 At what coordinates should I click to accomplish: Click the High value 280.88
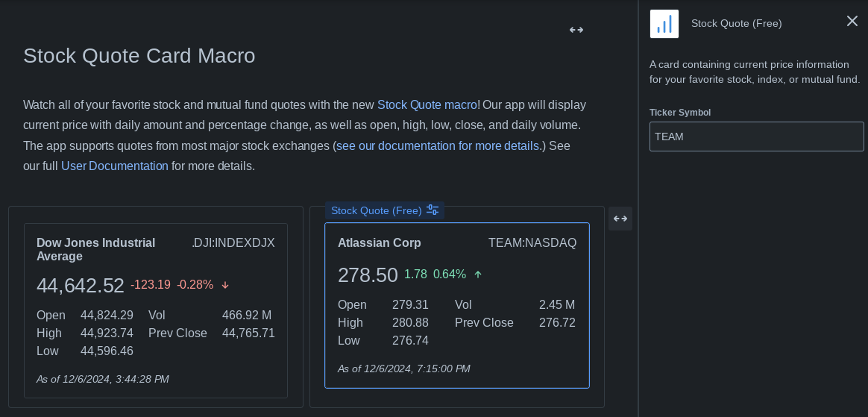click(410, 322)
